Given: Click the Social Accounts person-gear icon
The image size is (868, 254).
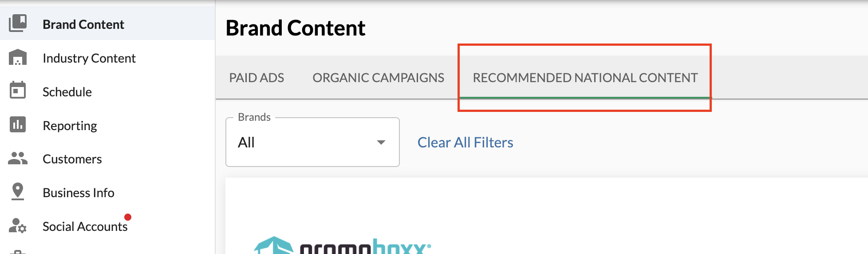Looking at the screenshot, I should click(x=18, y=226).
